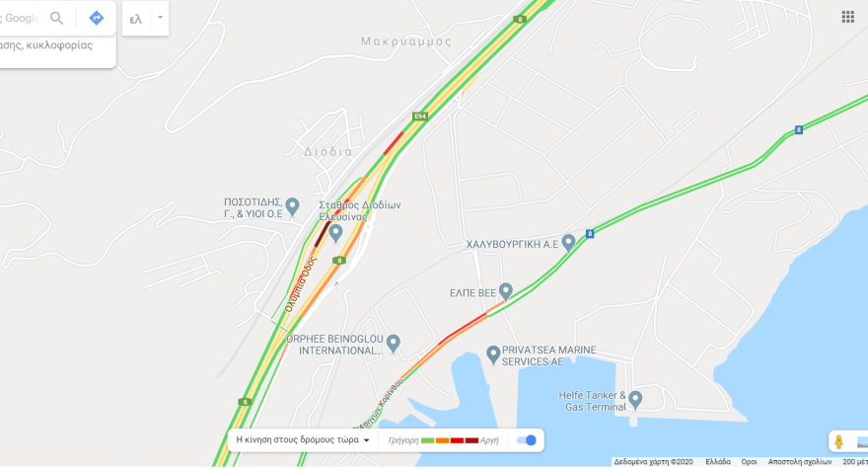Click the ελ language button
Image resolution: width=868 pixels, height=469 pixels.
[136, 19]
